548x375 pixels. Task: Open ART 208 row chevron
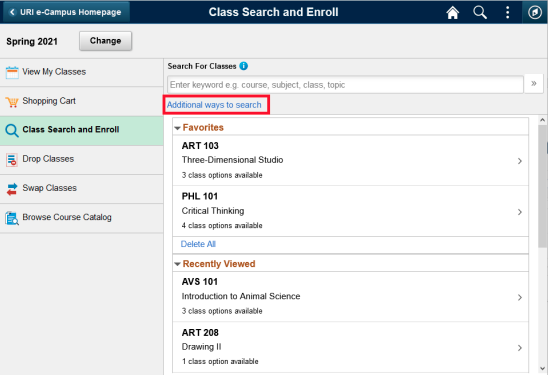pos(520,348)
